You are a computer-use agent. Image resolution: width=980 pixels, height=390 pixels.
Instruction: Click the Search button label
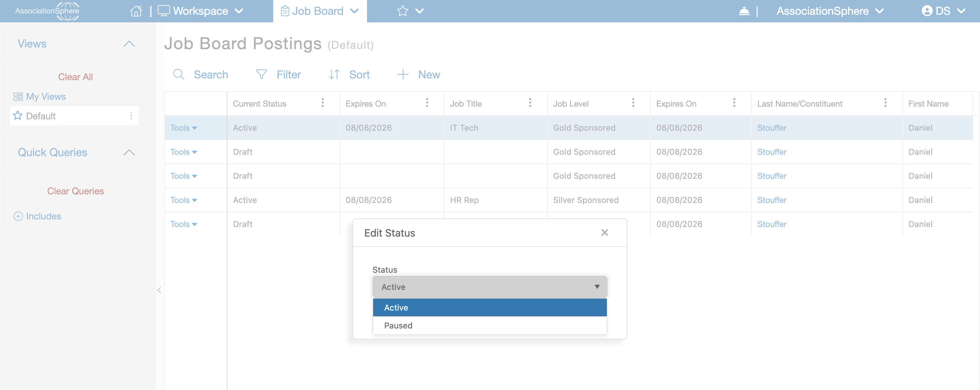click(x=211, y=75)
